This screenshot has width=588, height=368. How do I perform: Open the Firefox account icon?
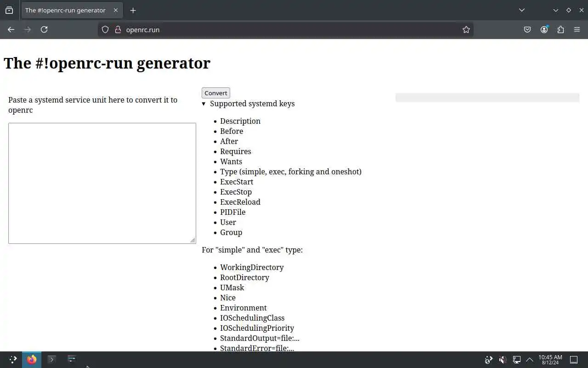point(544,29)
